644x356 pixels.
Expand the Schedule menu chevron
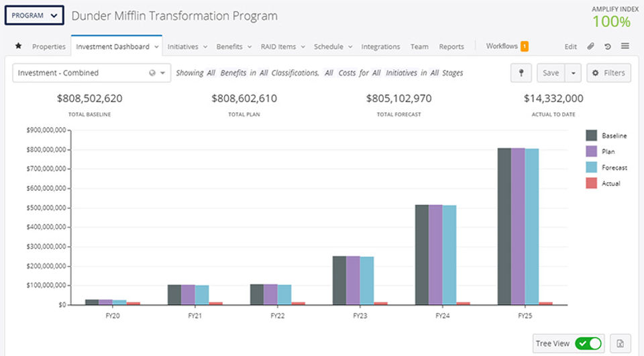coord(350,47)
